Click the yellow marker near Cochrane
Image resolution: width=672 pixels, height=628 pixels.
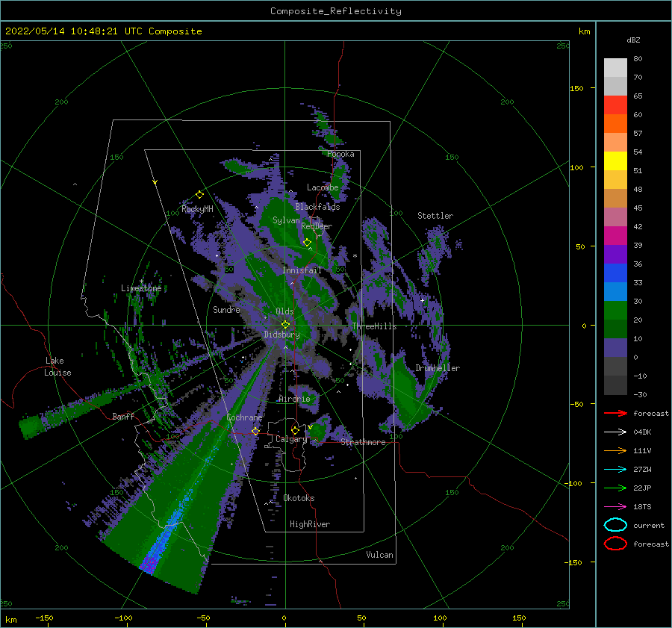[x=255, y=432]
